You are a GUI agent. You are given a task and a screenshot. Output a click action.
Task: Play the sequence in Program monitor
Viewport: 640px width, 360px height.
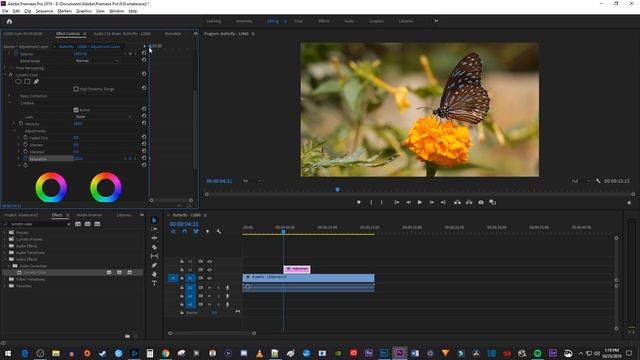(420, 202)
